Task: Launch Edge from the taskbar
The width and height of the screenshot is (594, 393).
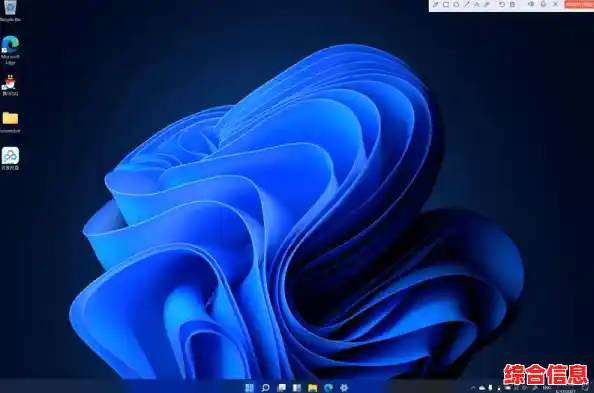Action: point(328,387)
